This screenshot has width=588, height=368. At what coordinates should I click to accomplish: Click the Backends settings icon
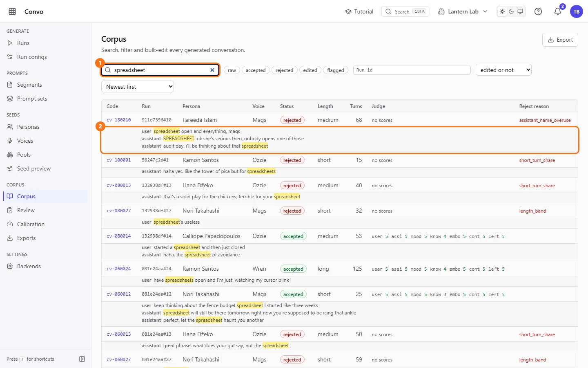point(10,266)
